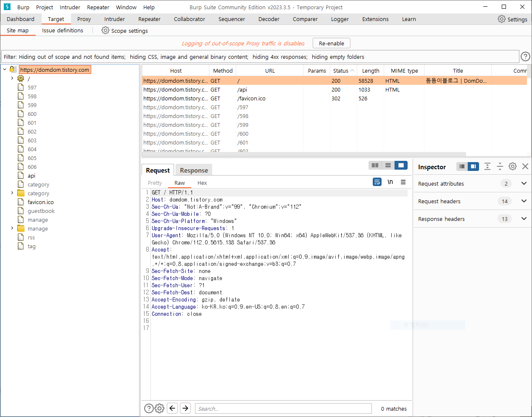
Task: Click file icon of 597 tree item
Action: tap(21, 87)
